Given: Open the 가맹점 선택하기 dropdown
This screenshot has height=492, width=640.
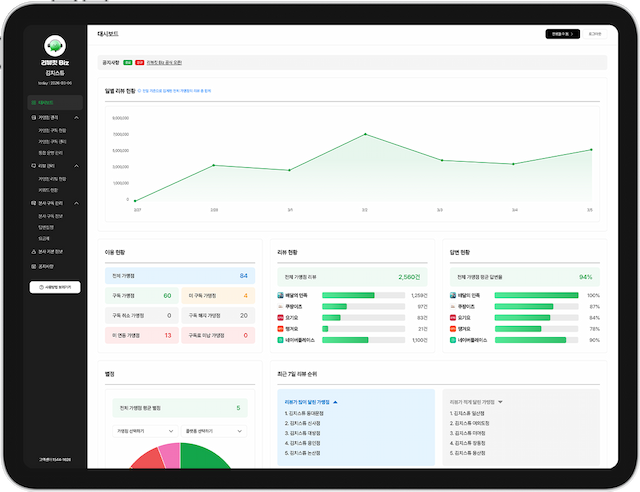Looking at the screenshot, I should (140, 431).
